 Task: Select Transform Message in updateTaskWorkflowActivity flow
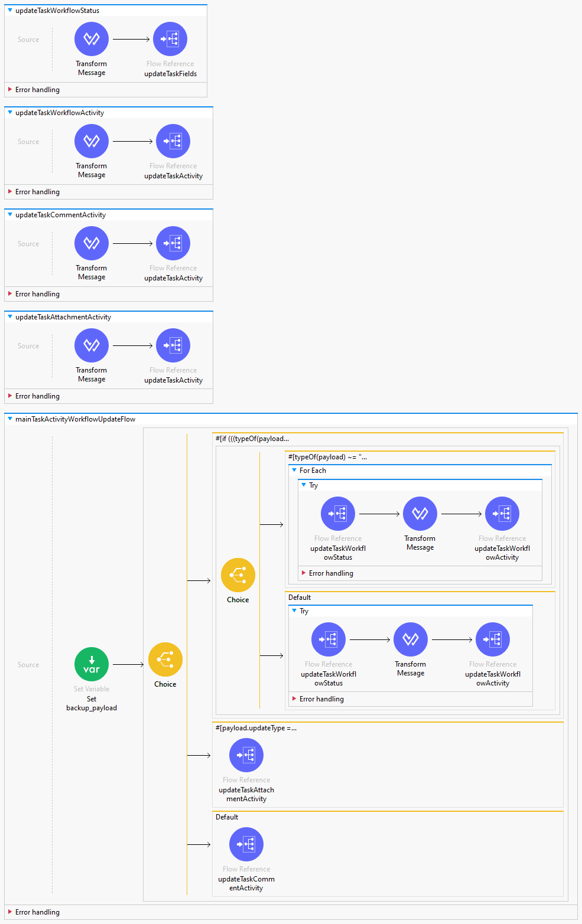(91, 141)
